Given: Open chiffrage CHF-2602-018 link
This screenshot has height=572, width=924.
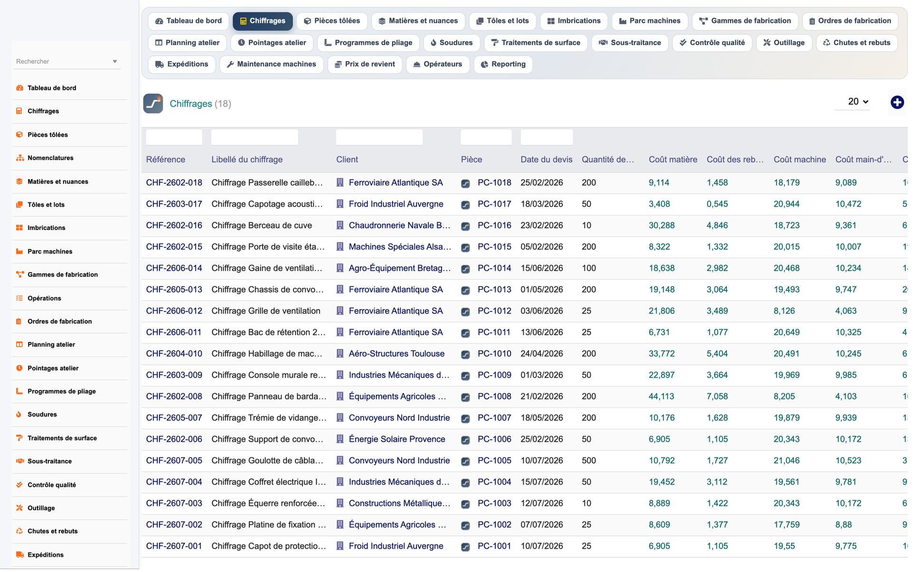Looking at the screenshot, I should point(174,183).
